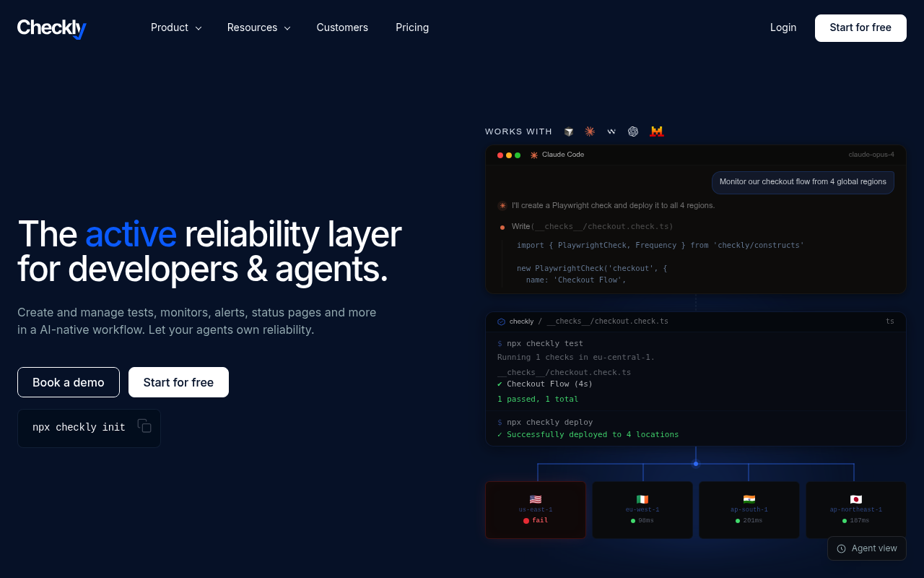Click the npx checkly init command text

[79, 428]
